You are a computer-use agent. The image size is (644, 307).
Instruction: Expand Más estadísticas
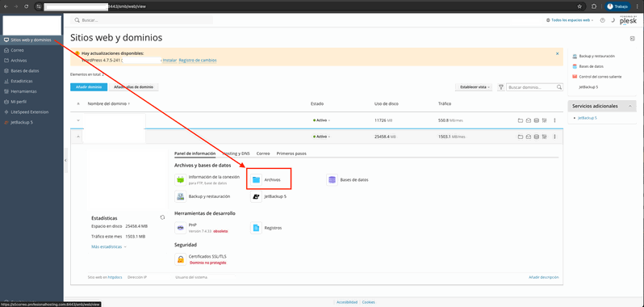tap(109, 247)
